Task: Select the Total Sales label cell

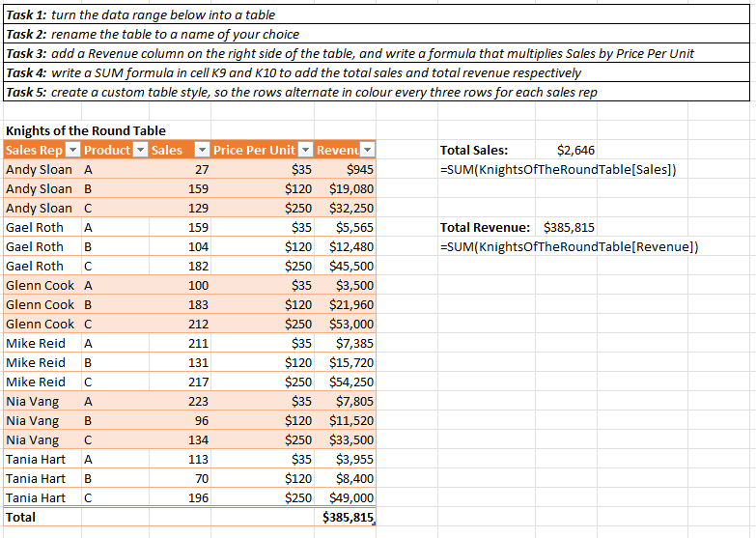Action: point(487,150)
